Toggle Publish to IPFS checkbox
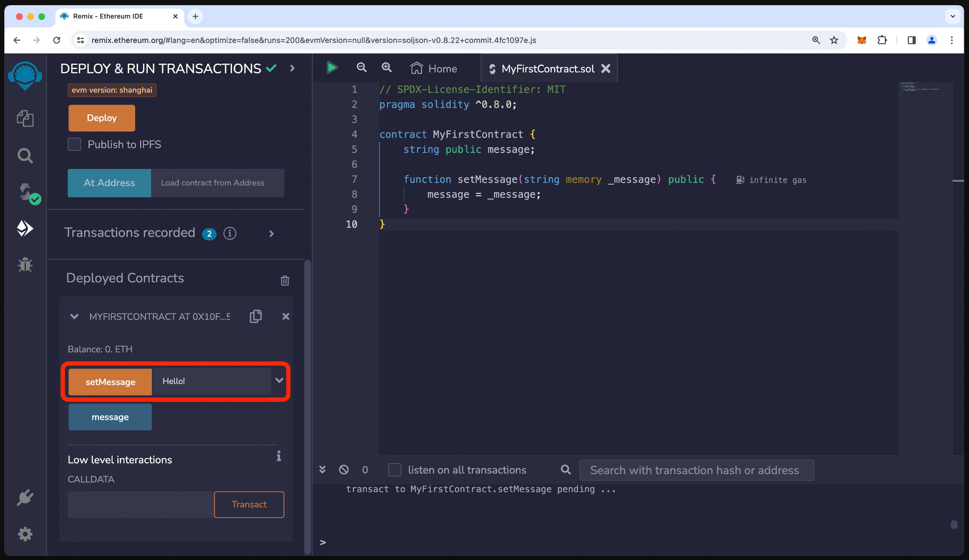Viewport: 969px width, 560px height. click(x=74, y=144)
